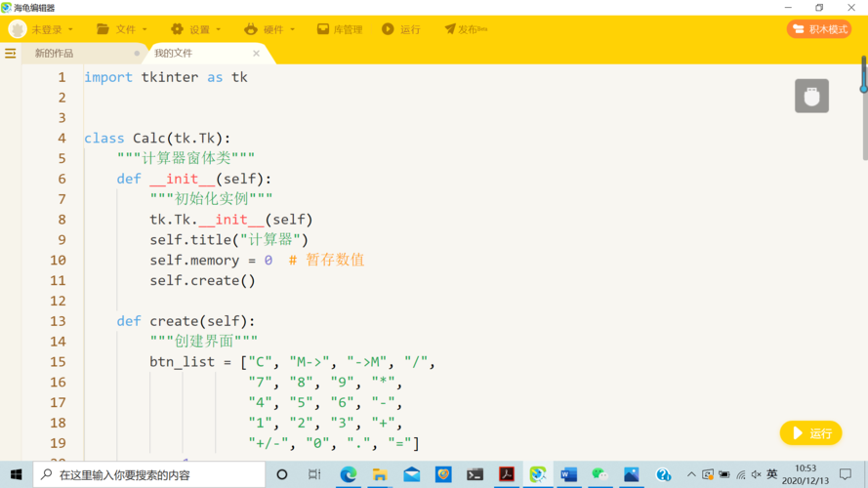Click the play icon beside top 运行
This screenshot has height=488, width=868.
coord(388,29)
